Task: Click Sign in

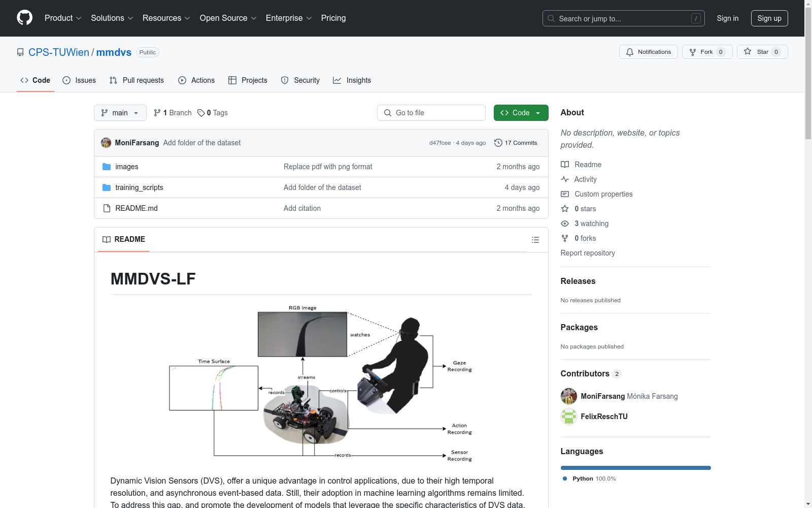Action: point(728,18)
